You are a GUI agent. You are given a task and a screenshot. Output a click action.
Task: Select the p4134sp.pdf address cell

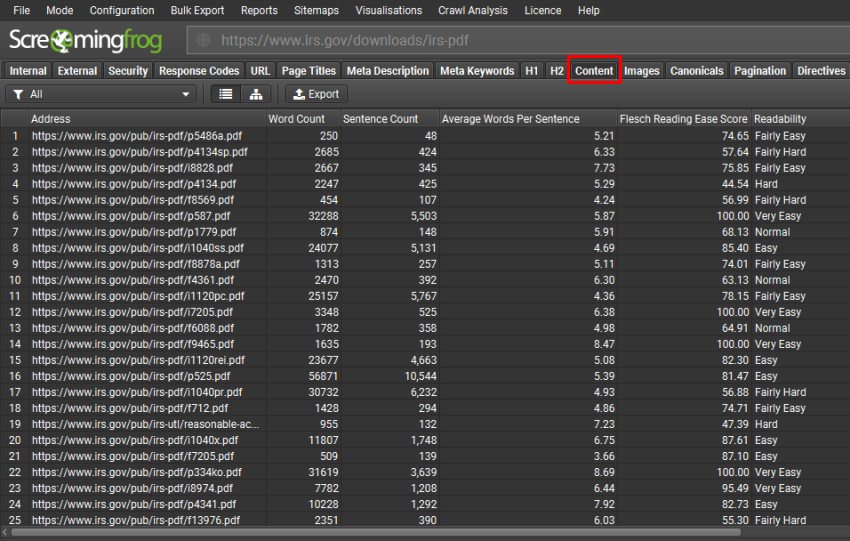(x=139, y=152)
